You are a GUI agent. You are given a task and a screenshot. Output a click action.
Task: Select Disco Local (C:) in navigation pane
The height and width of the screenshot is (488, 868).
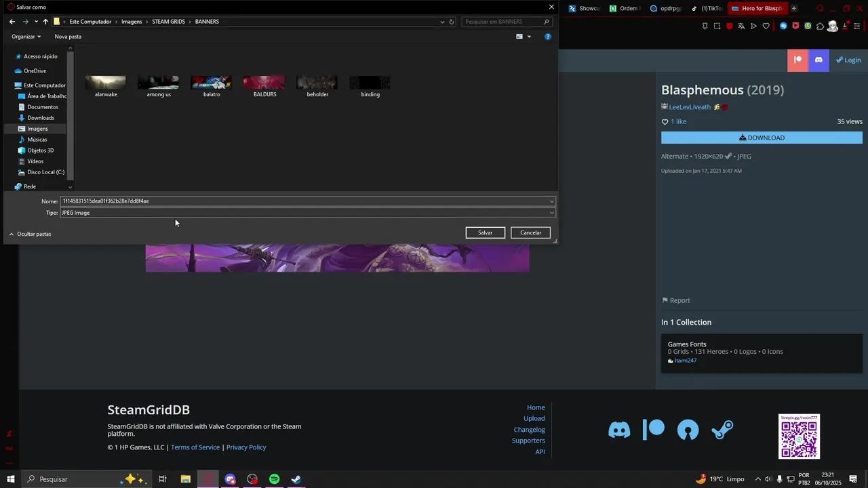click(46, 172)
